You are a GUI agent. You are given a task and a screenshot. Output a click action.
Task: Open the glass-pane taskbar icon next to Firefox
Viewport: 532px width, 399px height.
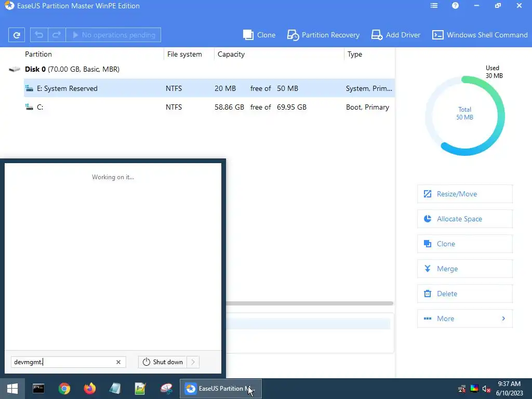click(115, 389)
